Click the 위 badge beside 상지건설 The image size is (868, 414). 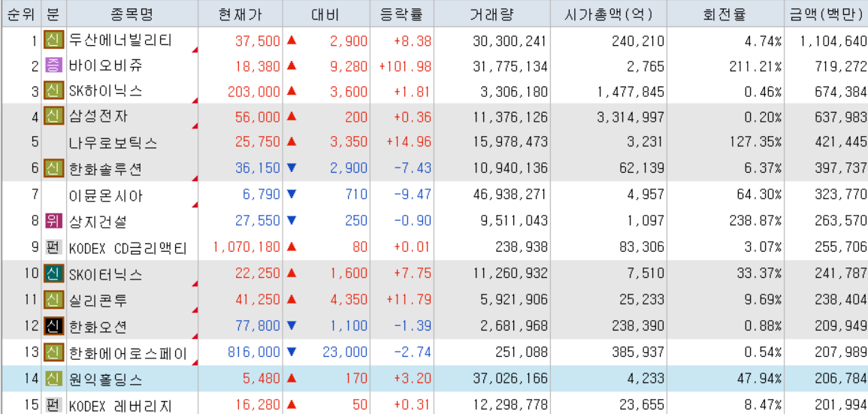53,221
